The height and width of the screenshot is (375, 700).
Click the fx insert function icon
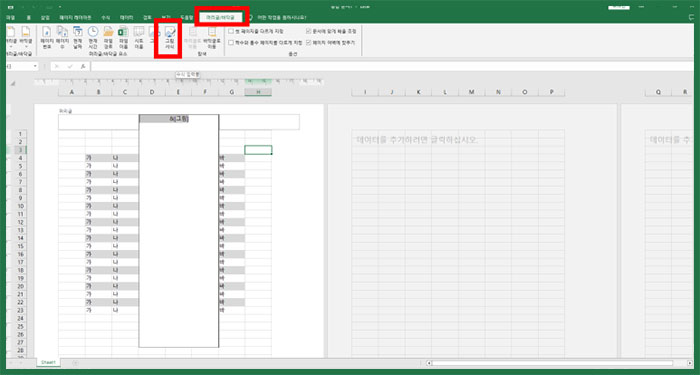(x=83, y=66)
